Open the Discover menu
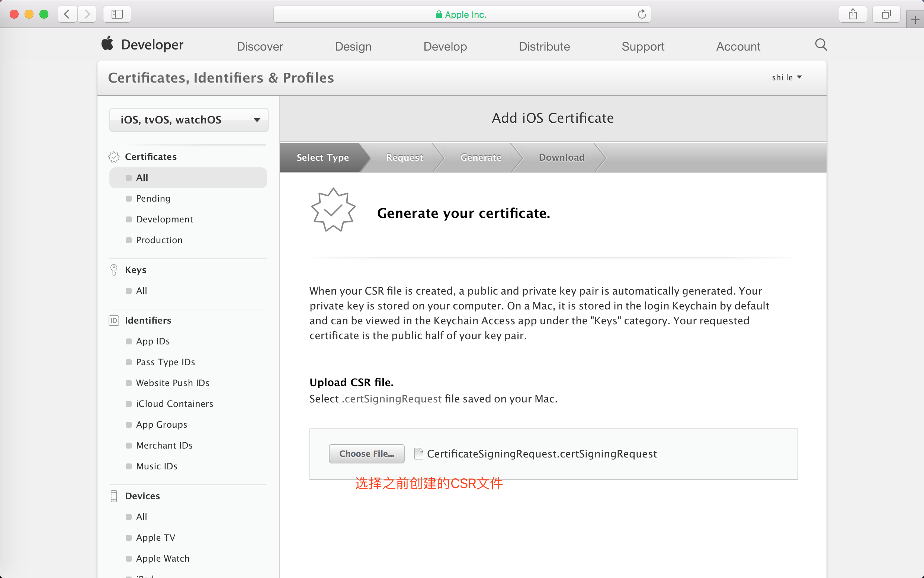The image size is (924, 578). point(260,46)
